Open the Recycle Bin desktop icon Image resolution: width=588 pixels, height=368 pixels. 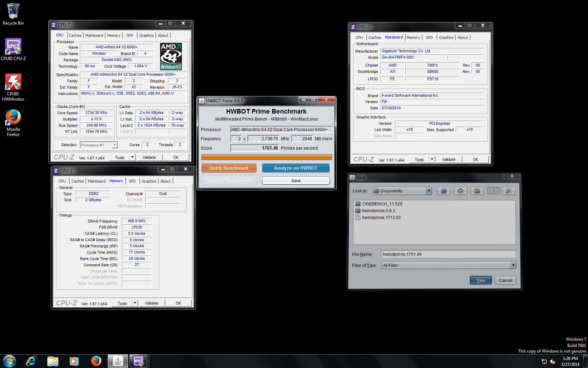[13, 14]
